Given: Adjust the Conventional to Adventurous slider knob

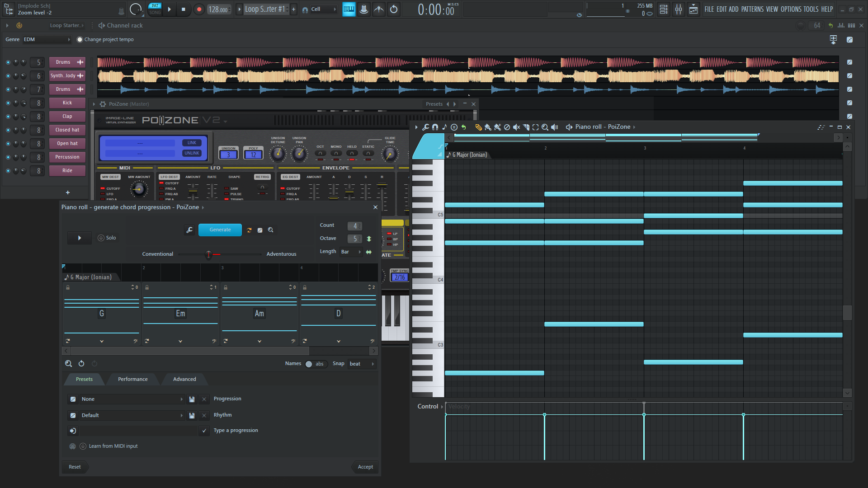Looking at the screenshot, I should tap(208, 254).
